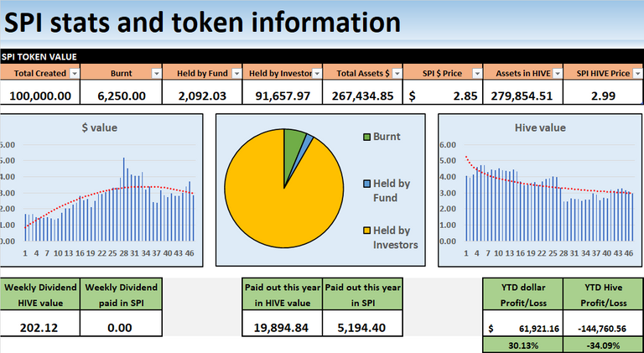The width and height of the screenshot is (644, 353).
Task: Select the 19,894.84 paid out cell
Action: click(283, 324)
